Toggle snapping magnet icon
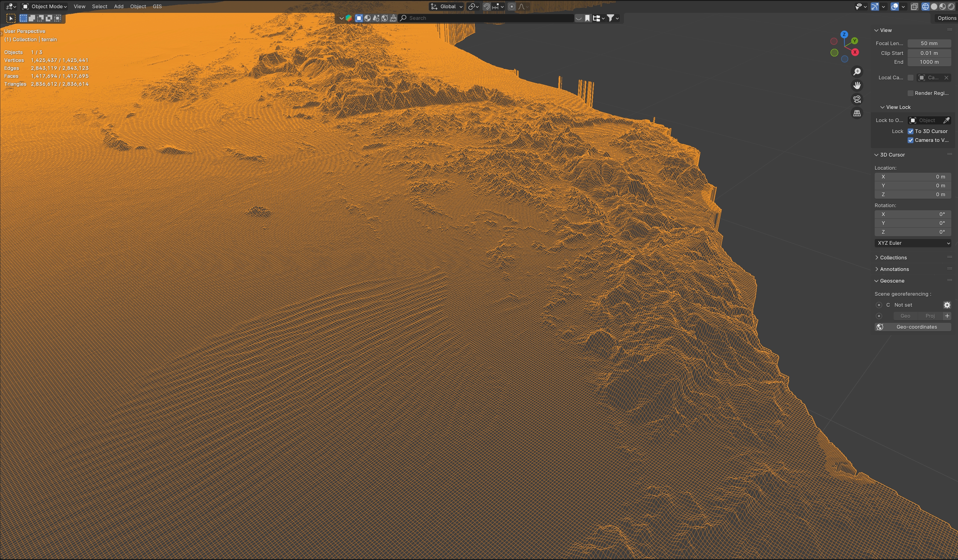The width and height of the screenshot is (958, 560). tap(487, 6)
